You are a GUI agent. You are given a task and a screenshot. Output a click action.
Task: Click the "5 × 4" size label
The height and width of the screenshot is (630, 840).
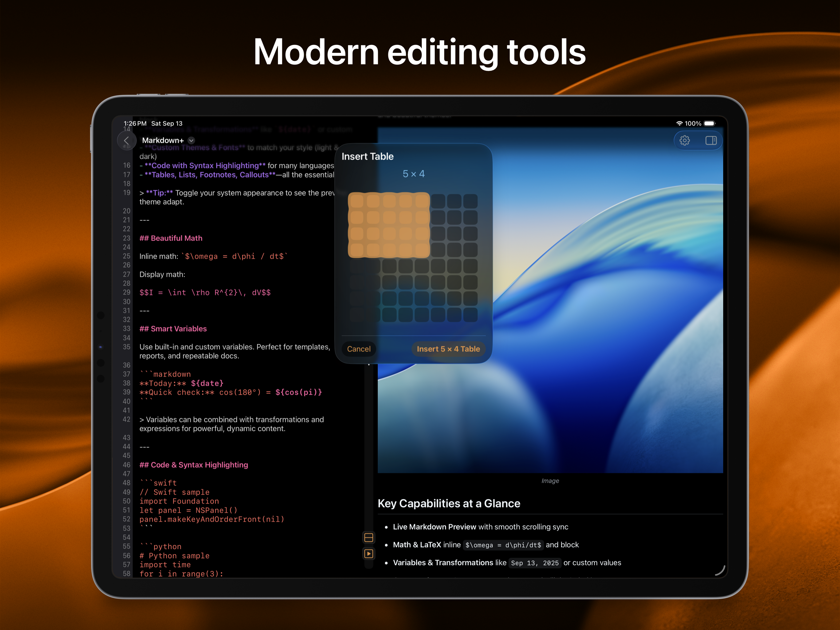414,173
